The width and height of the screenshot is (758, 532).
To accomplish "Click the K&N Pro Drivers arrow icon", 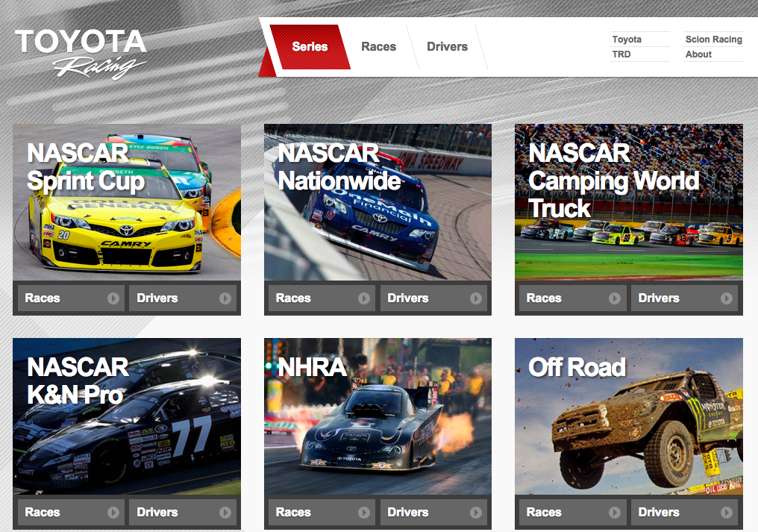I will tap(225, 512).
